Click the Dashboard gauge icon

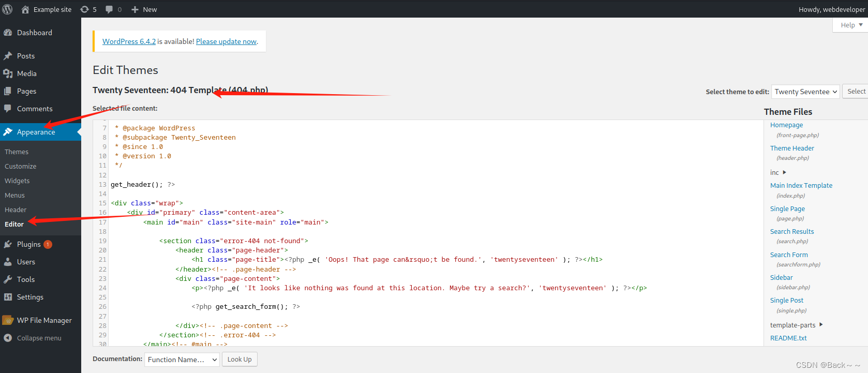pos(8,33)
